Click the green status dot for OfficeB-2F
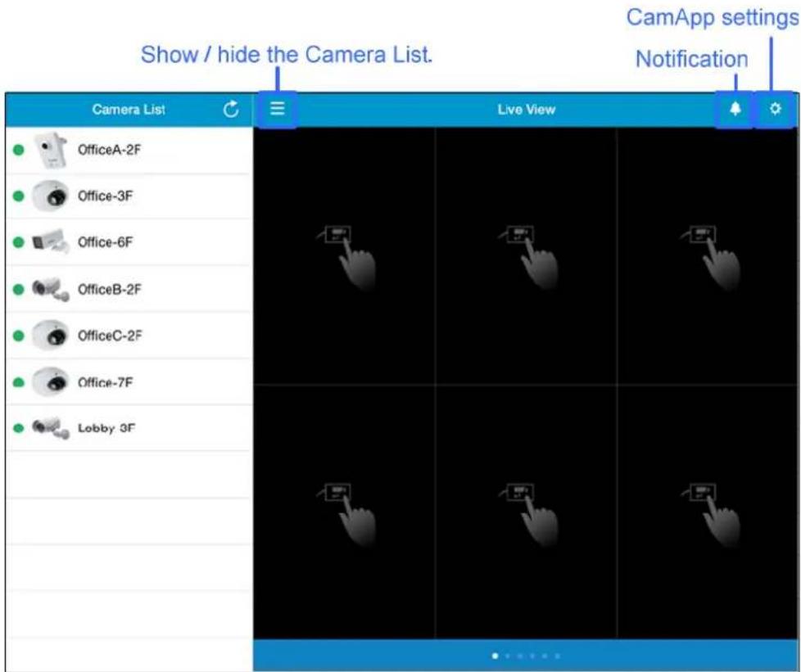Image resolution: width=801 pixels, height=672 pixels. click(x=18, y=290)
